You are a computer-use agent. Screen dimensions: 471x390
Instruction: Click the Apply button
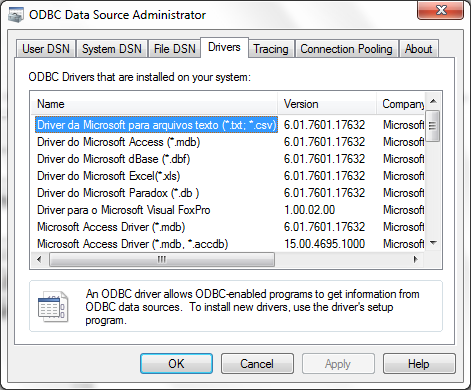[338, 364]
